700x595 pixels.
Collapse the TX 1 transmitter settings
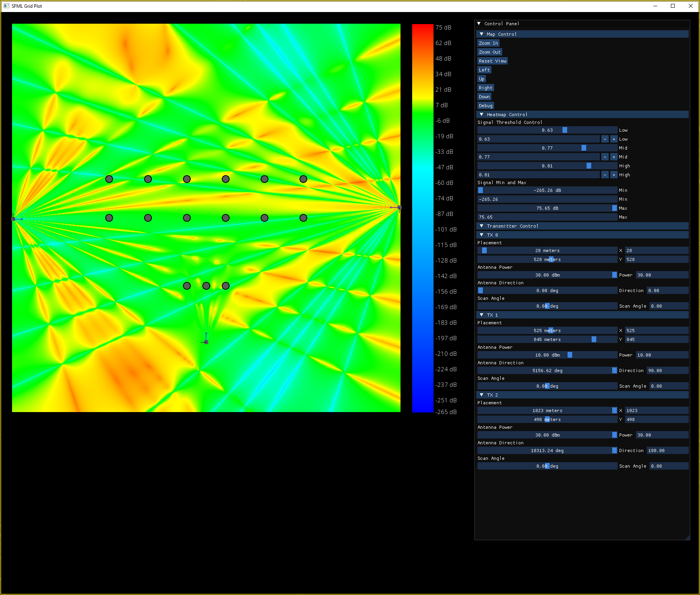pyautogui.click(x=482, y=315)
